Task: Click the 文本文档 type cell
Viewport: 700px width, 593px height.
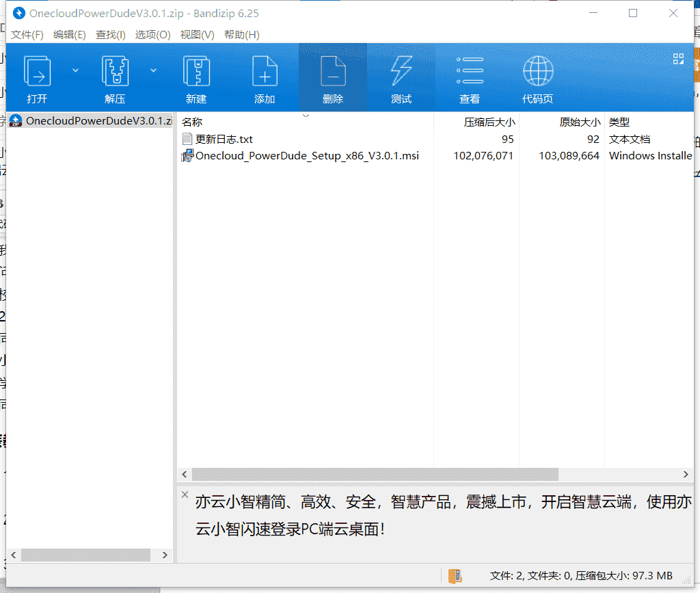Action: [630, 140]
